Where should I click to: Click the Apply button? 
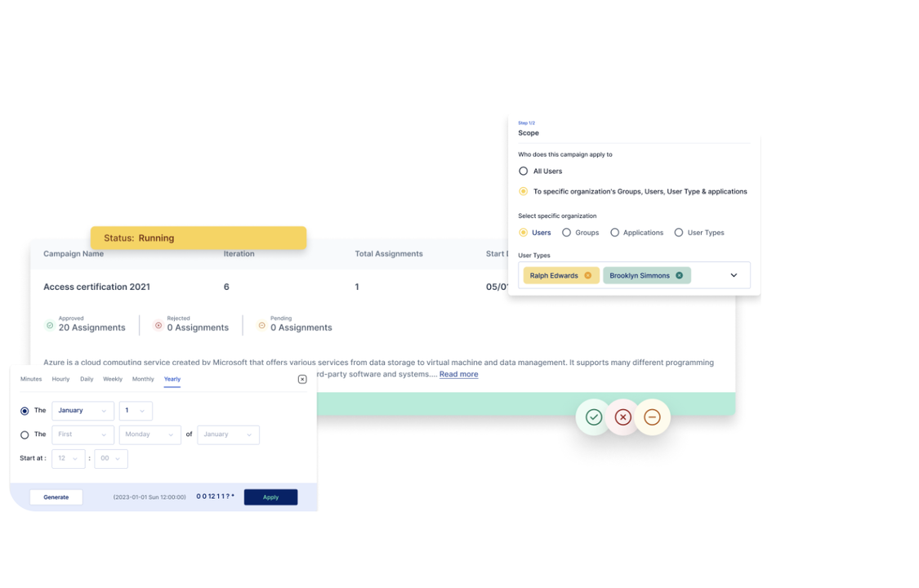pyautogui.click(x=270, y=497)
